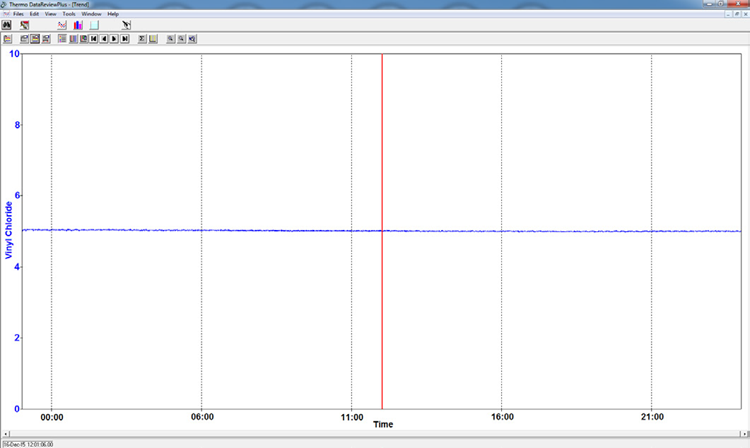Click the colored list legend icon
This screenshot has height=448, width=750.
coord(62,39)
